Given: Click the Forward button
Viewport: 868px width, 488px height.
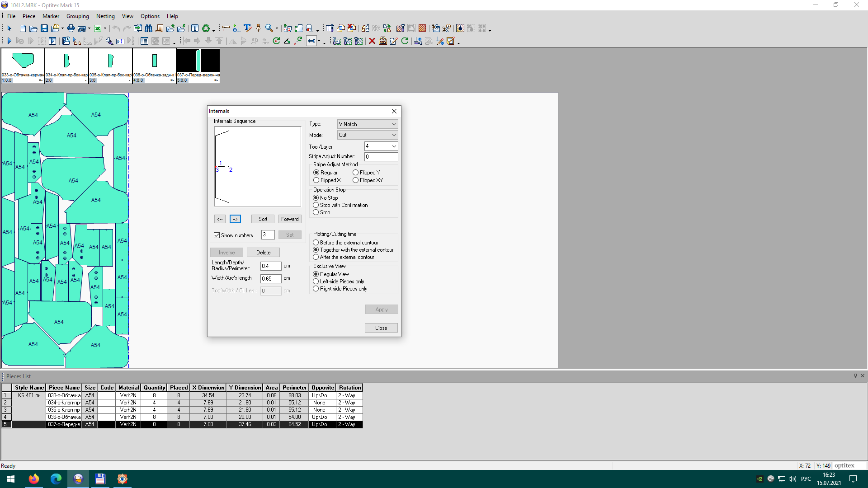Looking at the screenshot, I should tap(290, 219).
